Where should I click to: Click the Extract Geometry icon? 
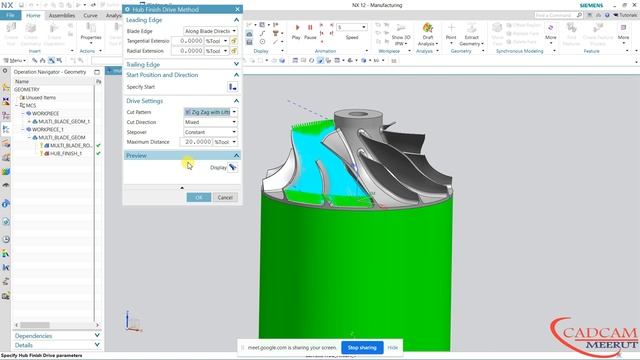471,28
